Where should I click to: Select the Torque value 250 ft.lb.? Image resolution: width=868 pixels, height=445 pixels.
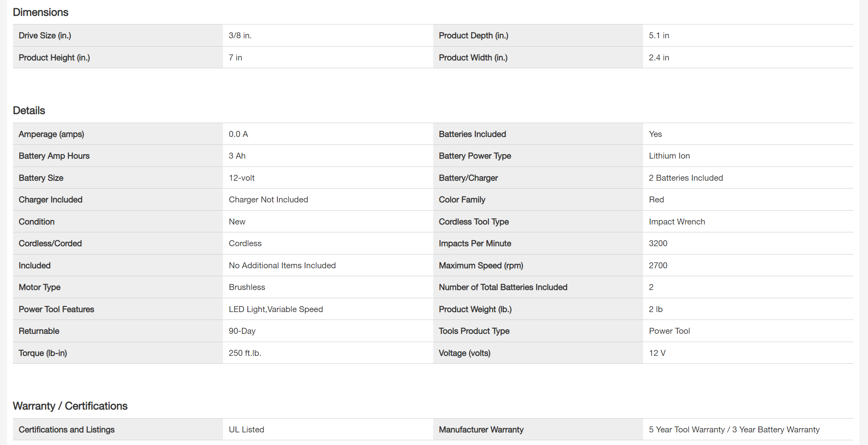click(x=245, y=353)
